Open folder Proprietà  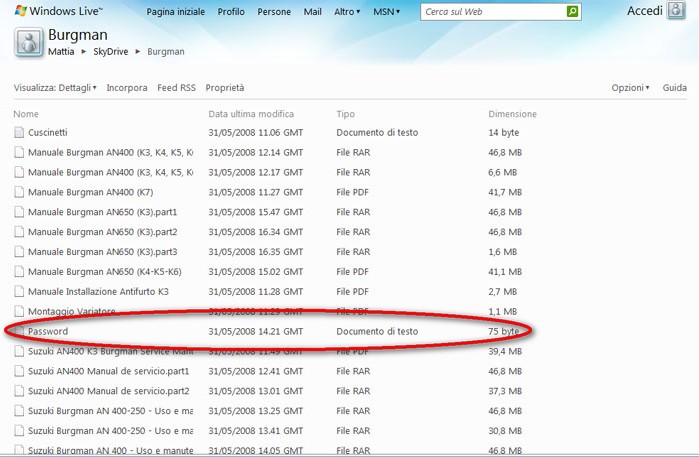pos(225,88)
